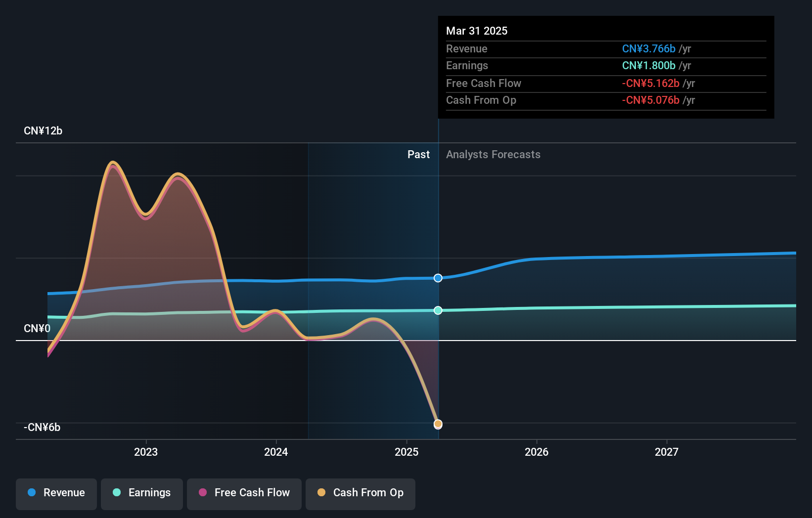Click the Analysts Forecasts label
This screenshot has width=812, height=518.
click(493, 155)
